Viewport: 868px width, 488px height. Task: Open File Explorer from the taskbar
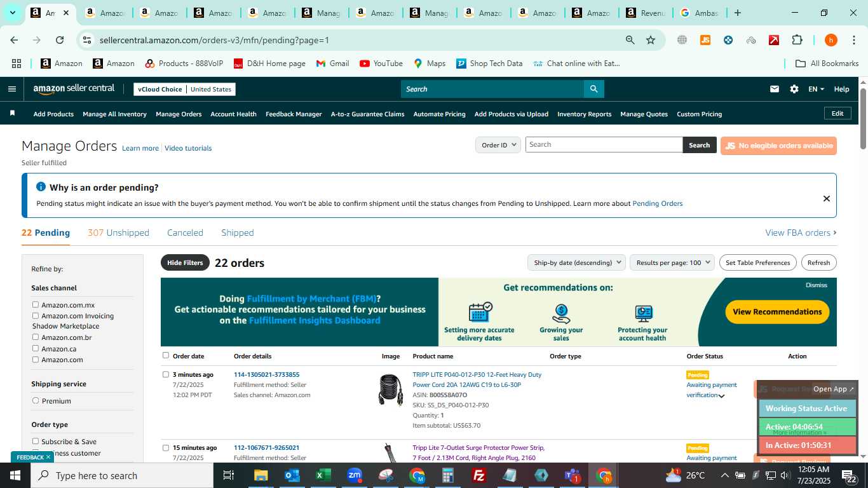coord(261,475)
